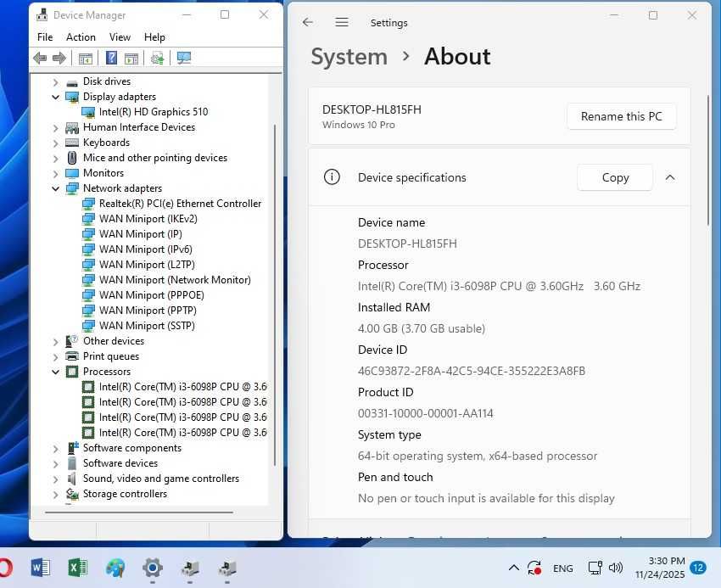Click the ENG language indicator
Screen dimensions: 721x588
coord(563,568)
